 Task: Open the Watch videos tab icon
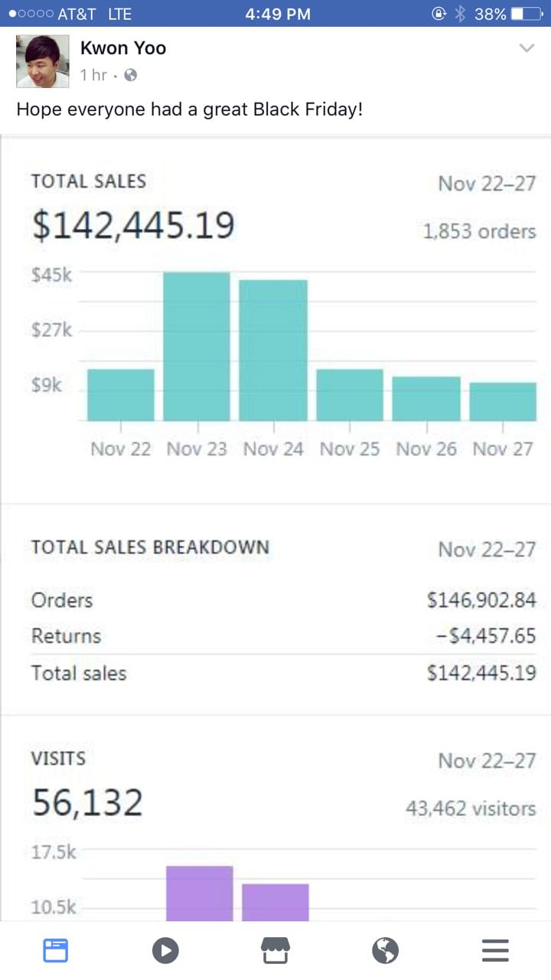[165, 950]
